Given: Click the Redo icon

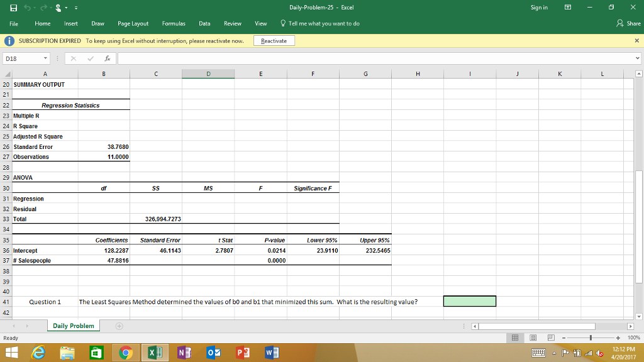Looking at the screenshot, I should [x=43, y=8].
